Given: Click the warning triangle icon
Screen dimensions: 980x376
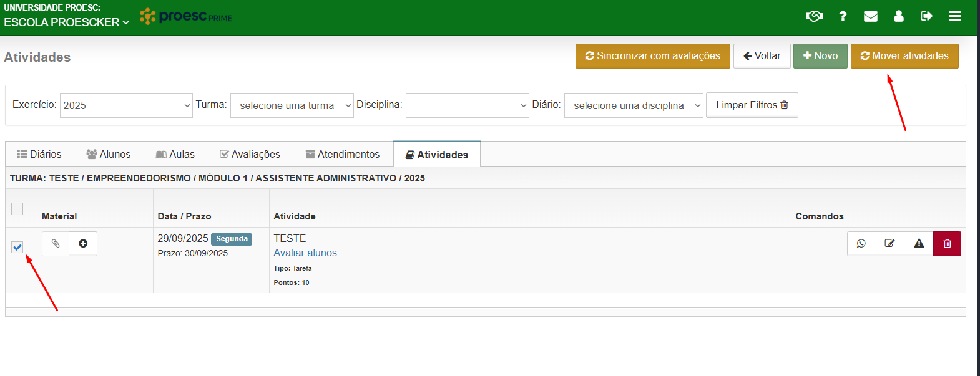Looking at the screenshot, I should 919,244.
